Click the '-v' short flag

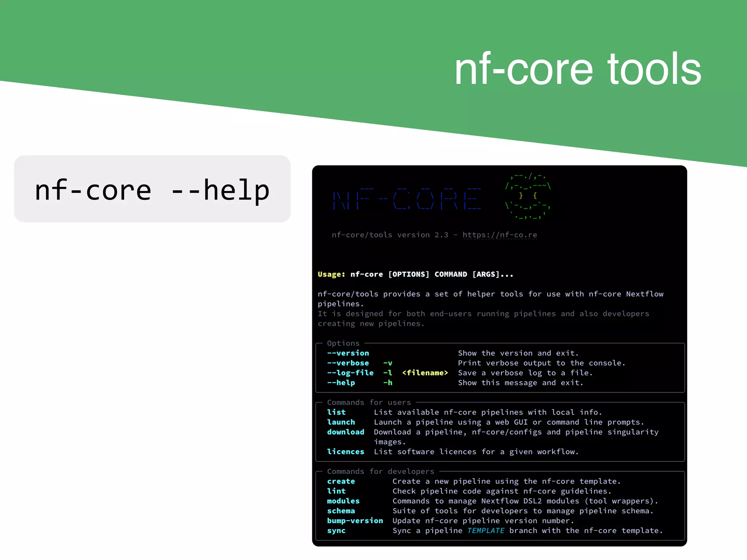pyautogui.click(x=388, y=363)
